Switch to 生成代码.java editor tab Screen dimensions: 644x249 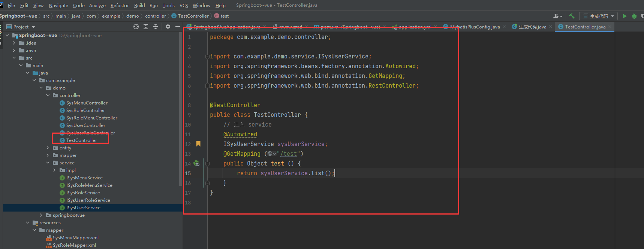(x=532, y=27)
